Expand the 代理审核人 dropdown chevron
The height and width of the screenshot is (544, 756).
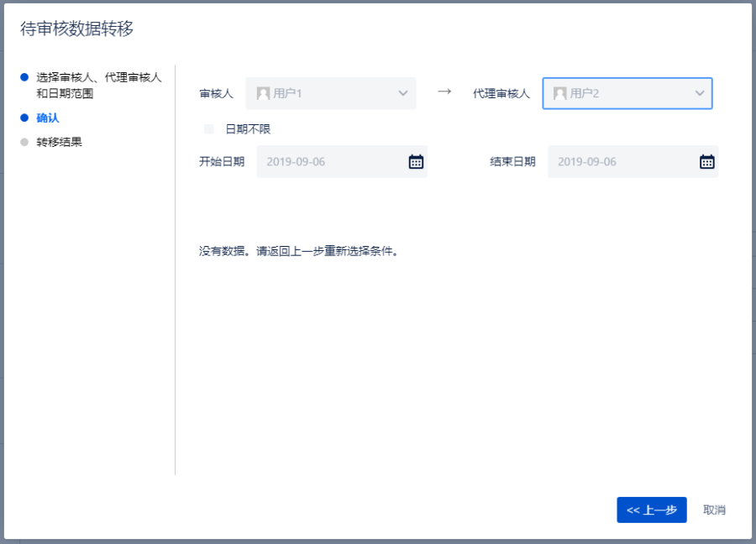700,93
